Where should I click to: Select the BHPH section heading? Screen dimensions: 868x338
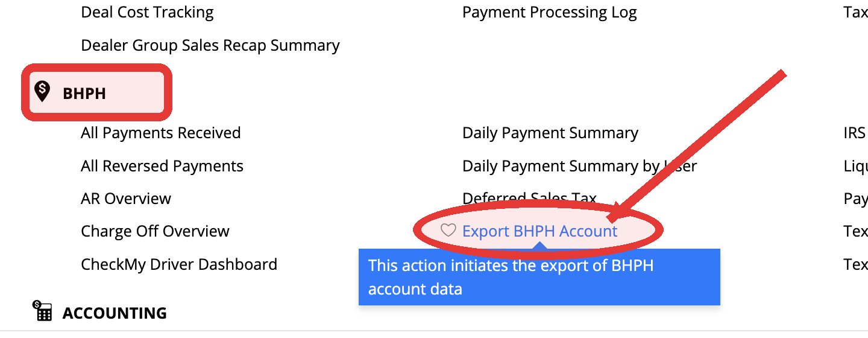(x=84, y=94)
